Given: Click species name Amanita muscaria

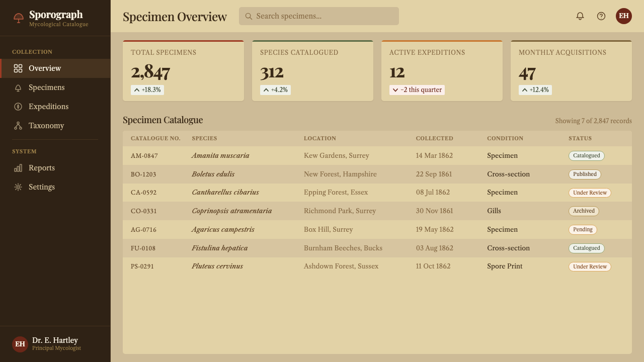Looking at the screenshot, I should pos(220,156).
